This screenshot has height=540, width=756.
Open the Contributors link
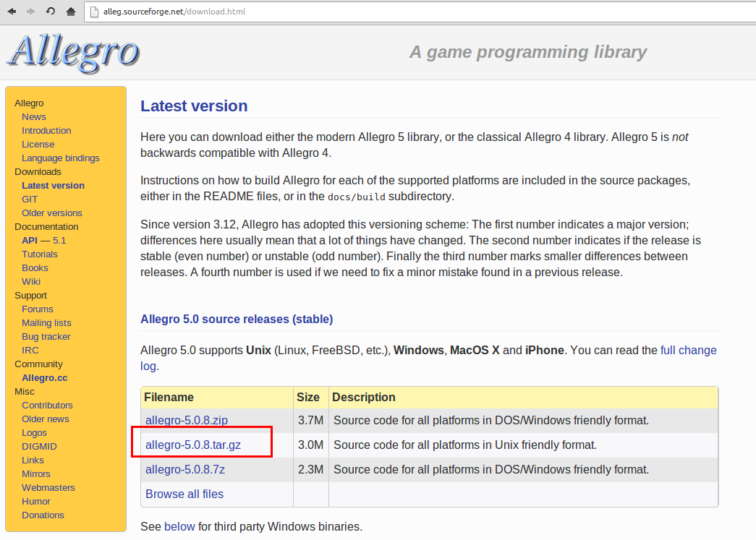pos(47,405)
